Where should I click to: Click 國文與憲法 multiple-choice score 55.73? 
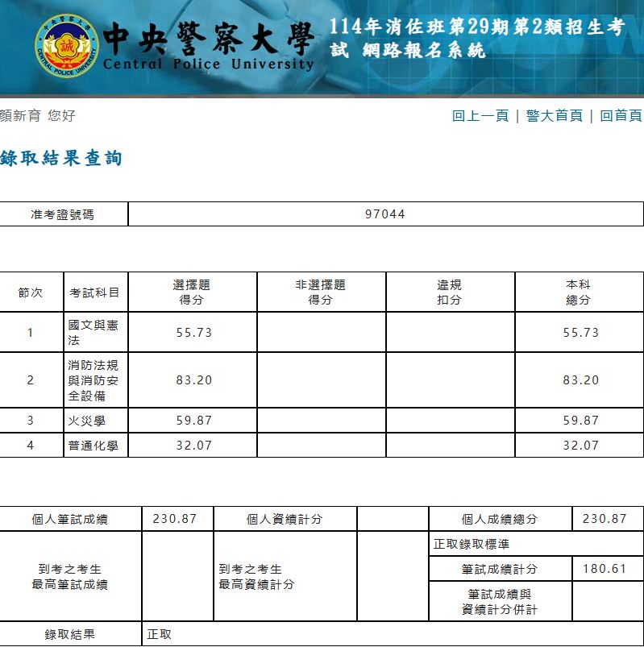(193, 333)
